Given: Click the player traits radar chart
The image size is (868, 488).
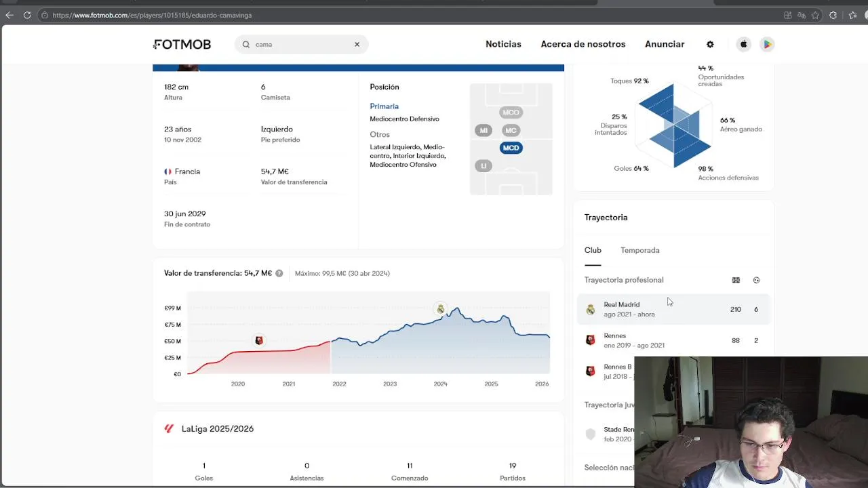Looking at the screenshot, I should [x=674, y=125].
